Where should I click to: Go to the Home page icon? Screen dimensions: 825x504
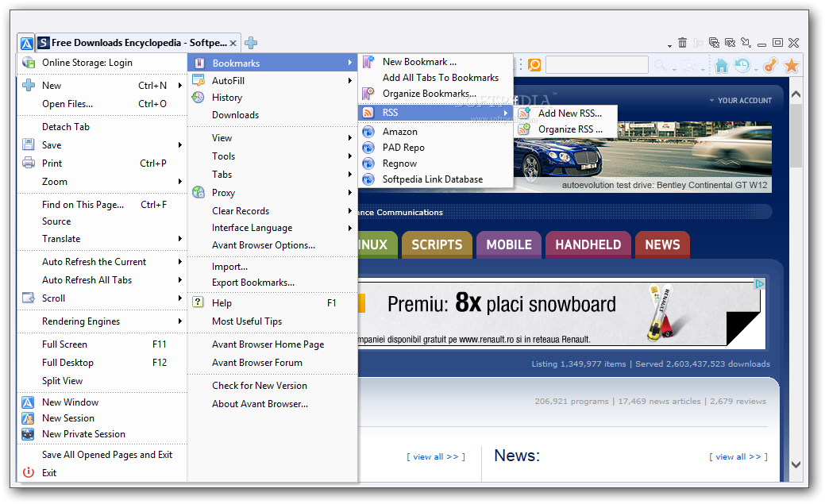(x=722, y=65)
